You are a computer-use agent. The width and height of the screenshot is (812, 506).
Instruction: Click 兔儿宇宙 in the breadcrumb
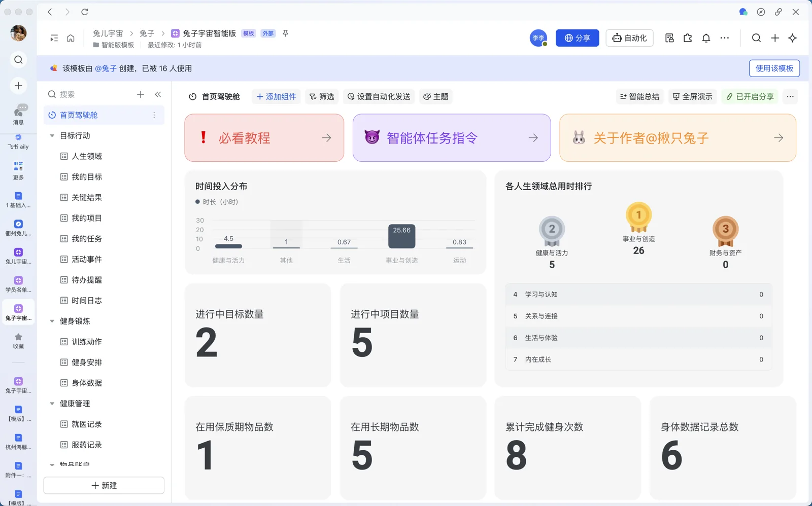108,33
